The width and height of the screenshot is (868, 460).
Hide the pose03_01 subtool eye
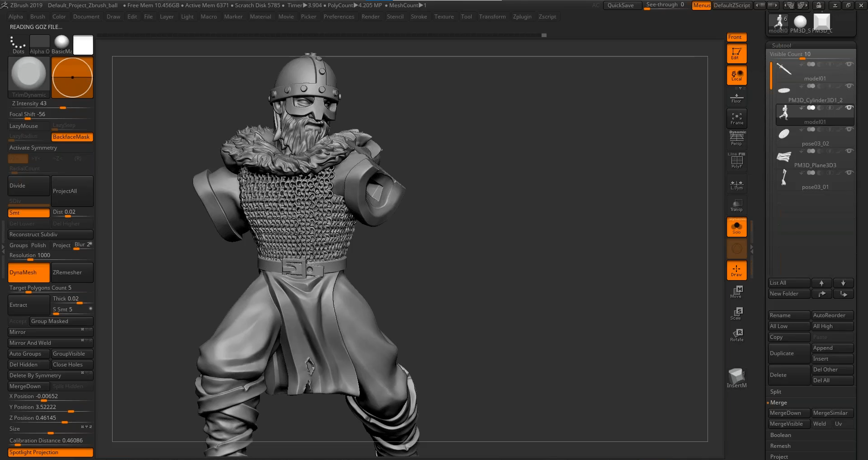click(x=849, y=173)
